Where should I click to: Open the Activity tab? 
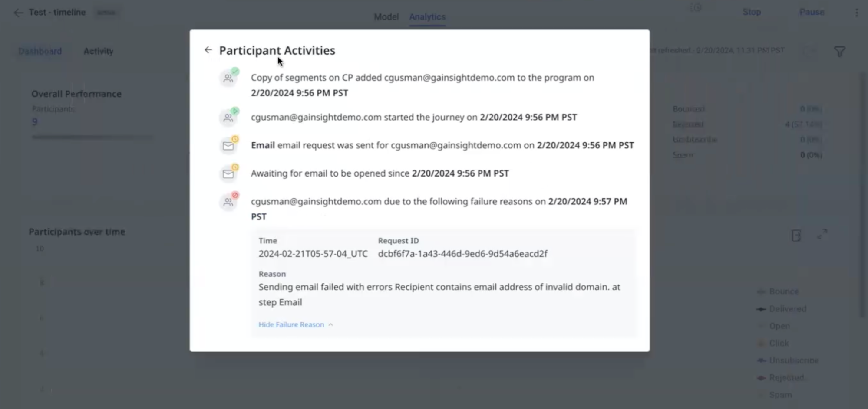tap(98, 51)
